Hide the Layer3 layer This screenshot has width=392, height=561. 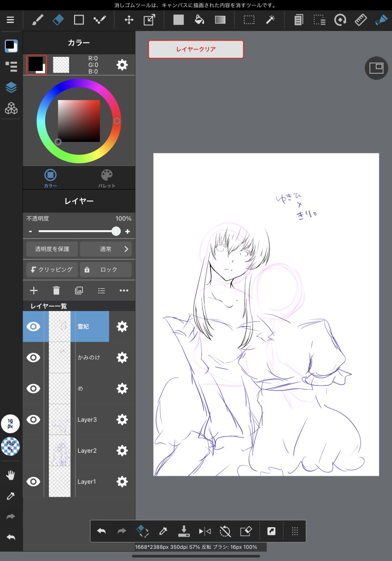pos(33,419)
